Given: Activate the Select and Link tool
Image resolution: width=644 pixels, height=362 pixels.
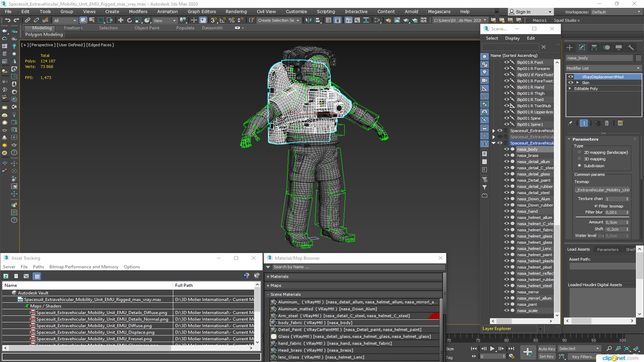Looking at the screenshot, I should 28,20.
